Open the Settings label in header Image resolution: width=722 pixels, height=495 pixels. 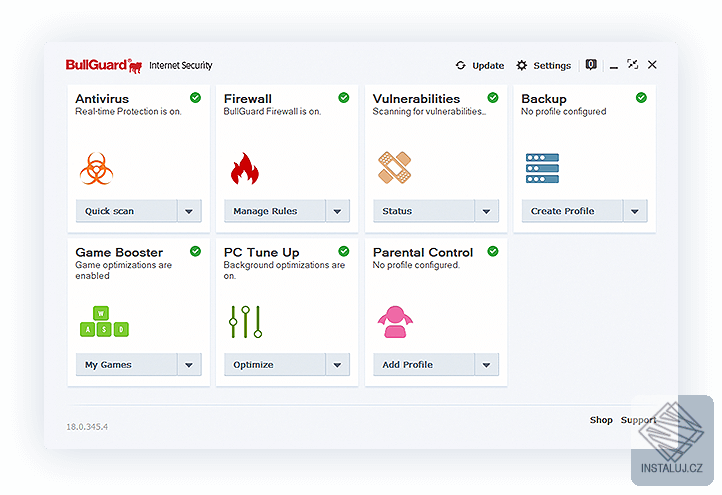552,65
